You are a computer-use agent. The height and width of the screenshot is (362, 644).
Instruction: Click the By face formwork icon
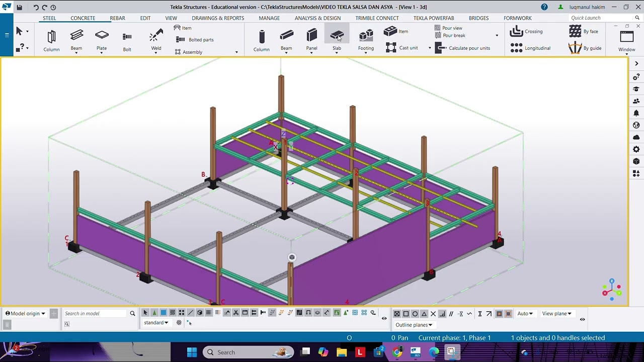pyautogui.click(x=575, y=31)
